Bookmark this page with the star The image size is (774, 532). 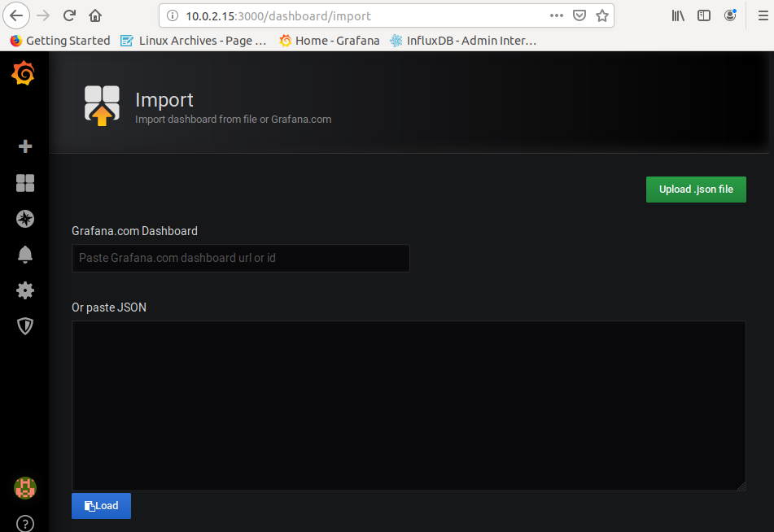pyautogui.click(x=601, y=15)
